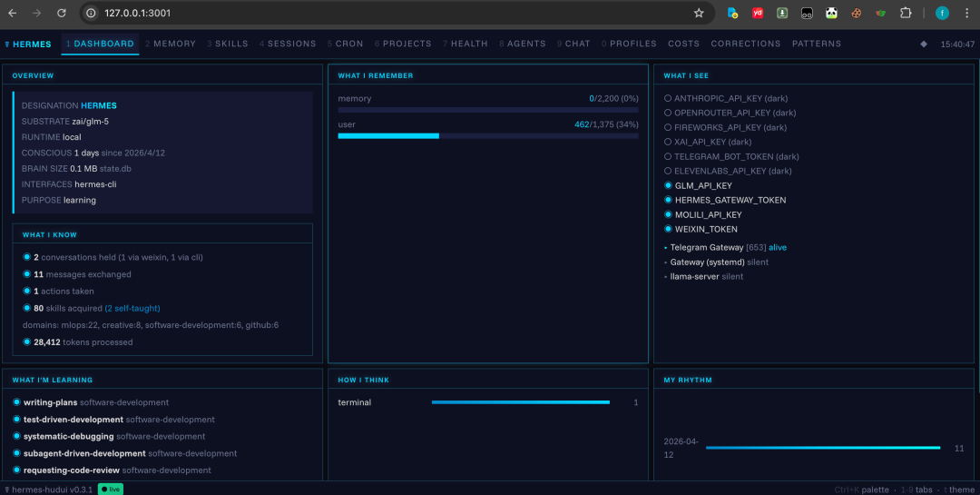The width and height of the screenshot is (980, 495).
Task: Switch to the Agents tab
Action: (522, 44)
